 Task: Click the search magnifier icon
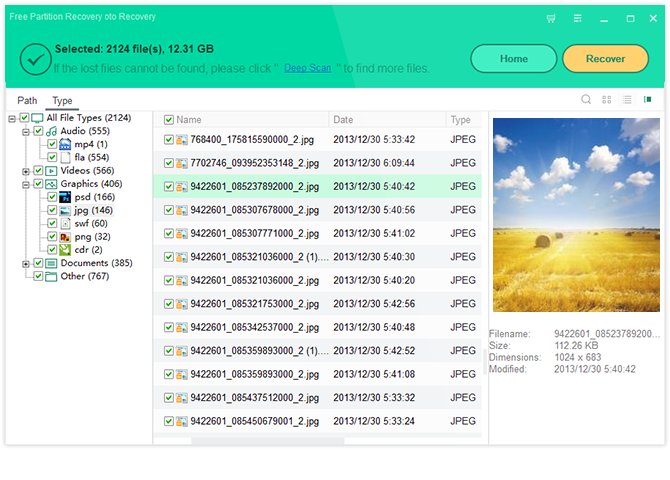coord(587,100)
